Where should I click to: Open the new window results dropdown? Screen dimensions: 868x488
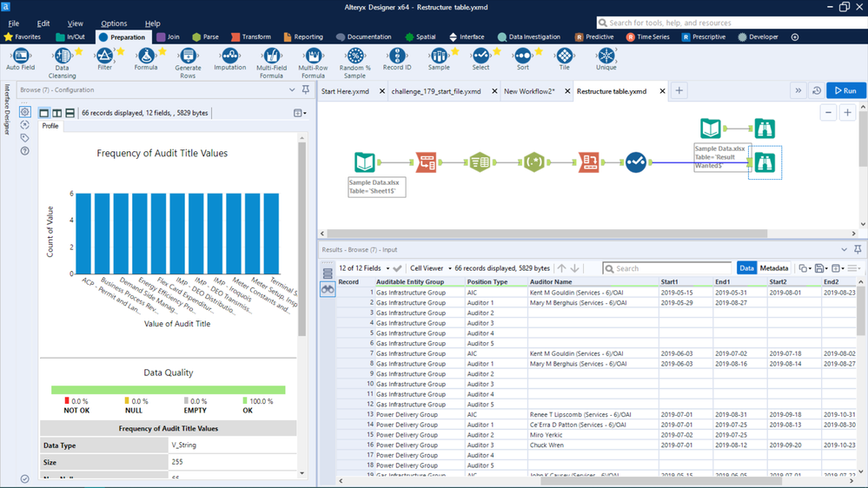click(x=838, y=268)
